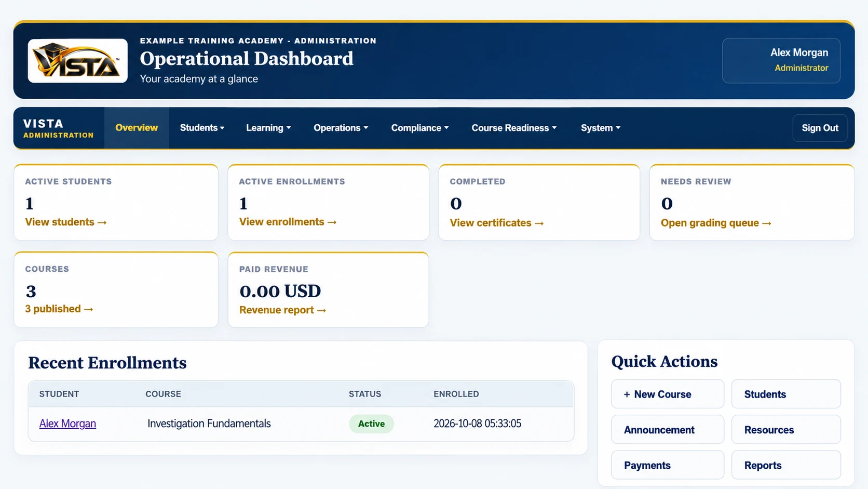The height and width of the screenshot is (489, 868).
Task: Open the Alex Morgan Administrator profile box
Action: pyautogui.click(x=781, y=60)
